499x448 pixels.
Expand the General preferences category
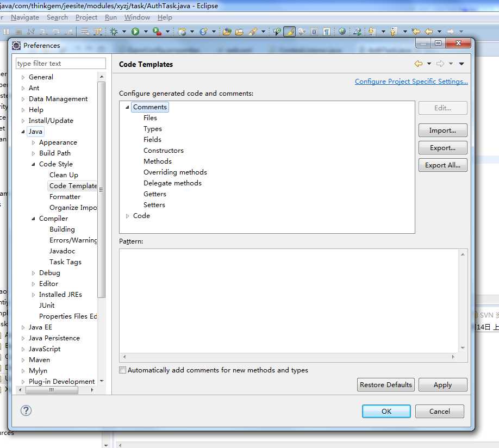[x=23, y=77]
